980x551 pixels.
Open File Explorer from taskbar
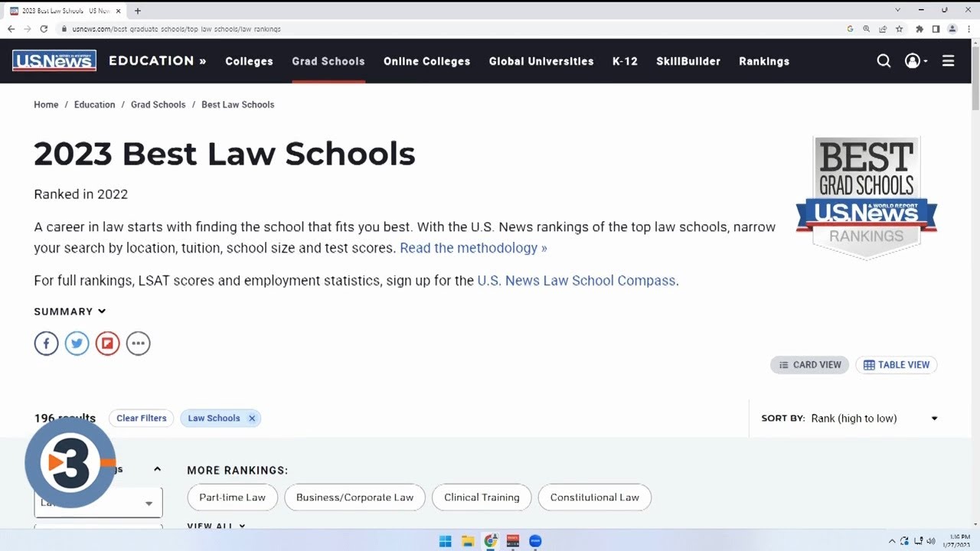468,541
